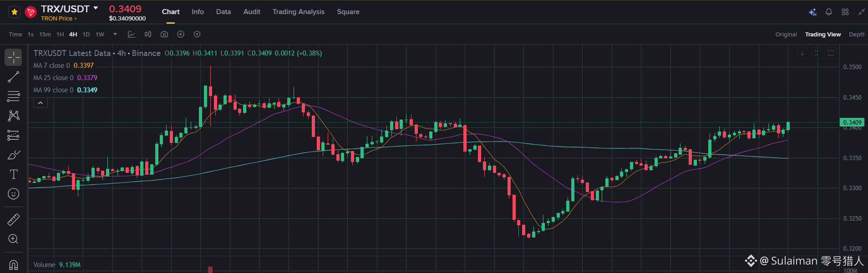Screen dimensions: 868x273
Task: Select the 1D time interval
Action: [x=86, y=35]
